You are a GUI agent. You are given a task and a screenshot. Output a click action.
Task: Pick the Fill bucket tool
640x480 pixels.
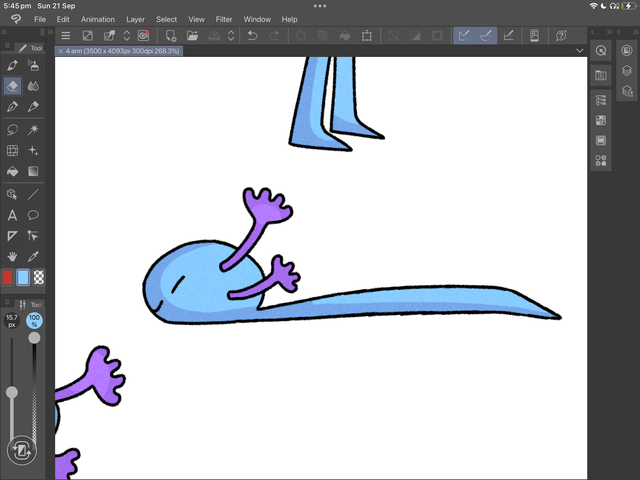pos(13,172)
